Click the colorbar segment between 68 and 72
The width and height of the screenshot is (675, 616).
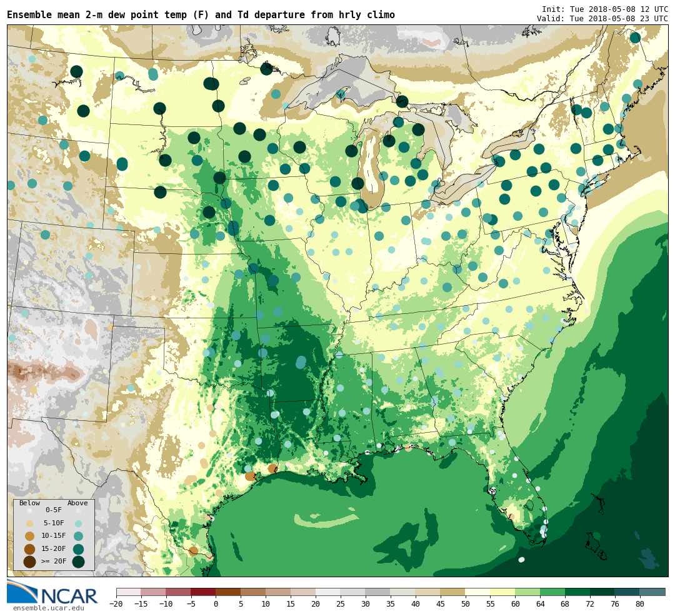(x=578, y=592)
